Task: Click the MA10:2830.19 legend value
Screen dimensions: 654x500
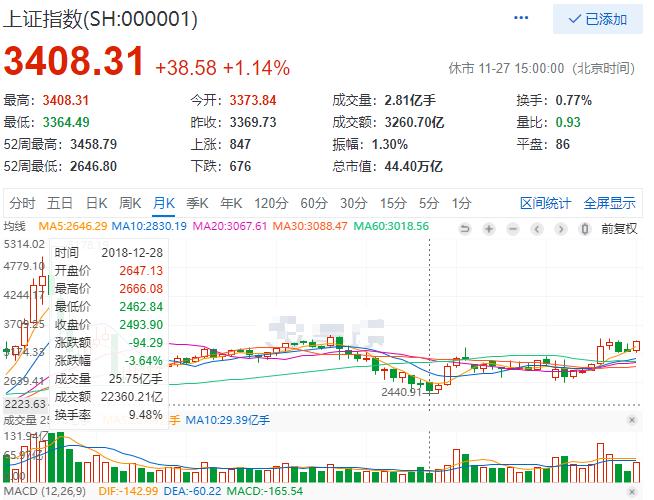Action: [149, 226]
